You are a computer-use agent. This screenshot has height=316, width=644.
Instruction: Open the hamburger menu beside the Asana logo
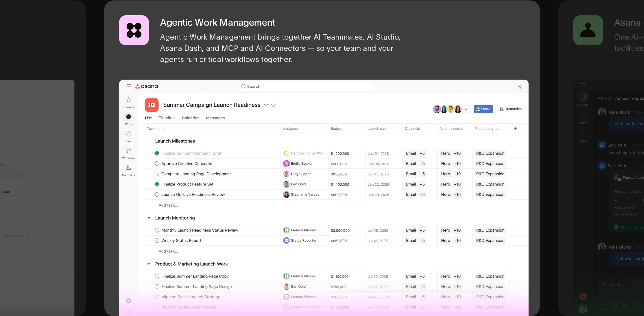coord(129,86)
